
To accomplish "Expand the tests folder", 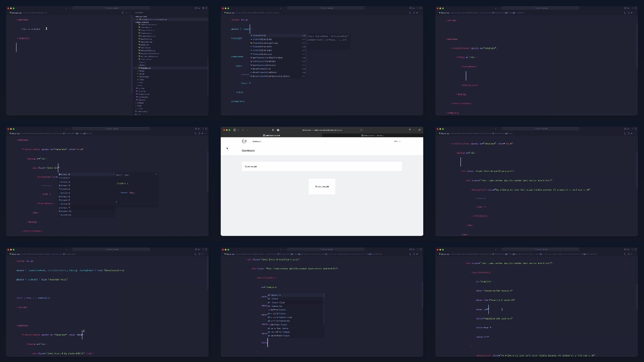I will click(x=139, y=106).
